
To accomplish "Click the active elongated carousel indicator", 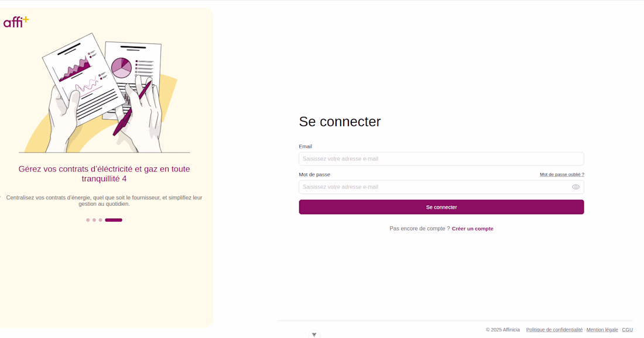I will [x=114, y=220].
